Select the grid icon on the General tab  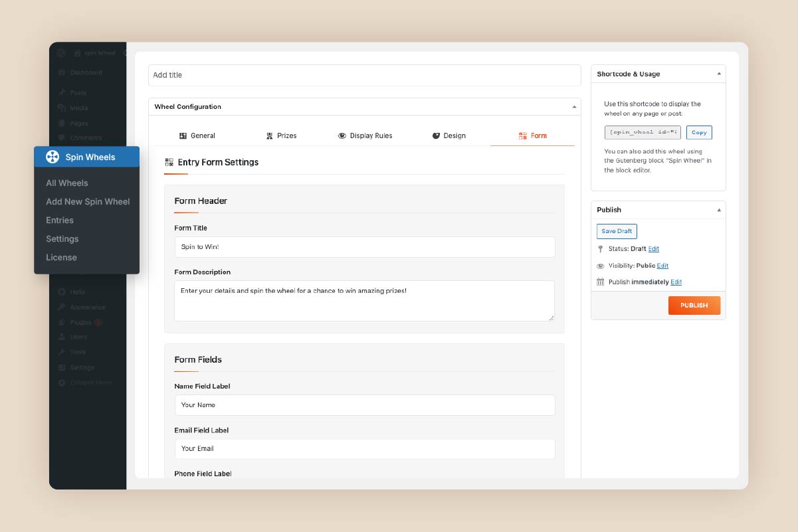[x=183, y=135]
